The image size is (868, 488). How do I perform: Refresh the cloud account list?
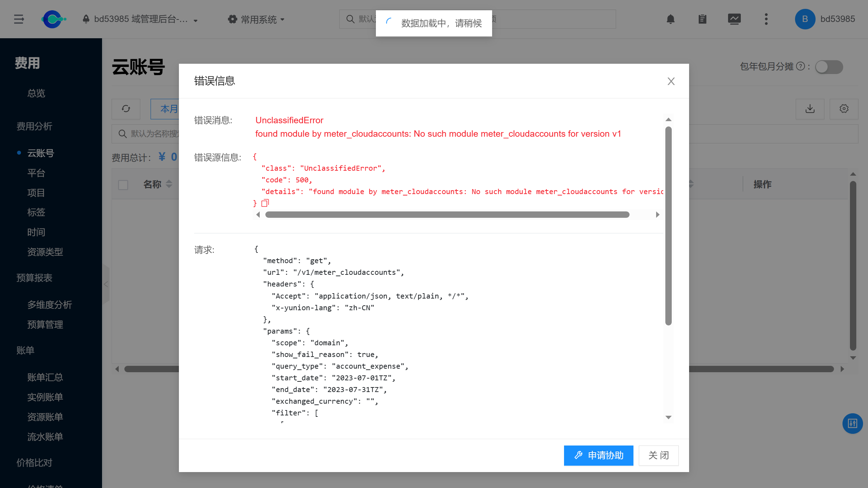tap(126, 109)
